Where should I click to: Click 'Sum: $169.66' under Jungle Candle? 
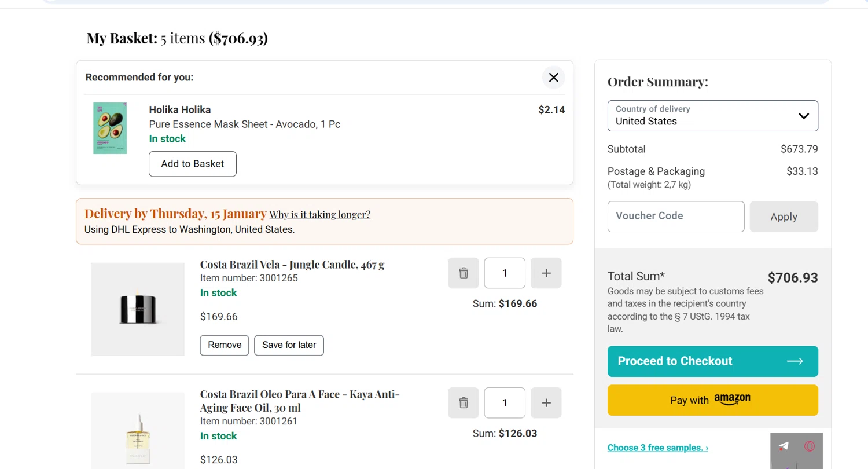(x=505, y=304)
